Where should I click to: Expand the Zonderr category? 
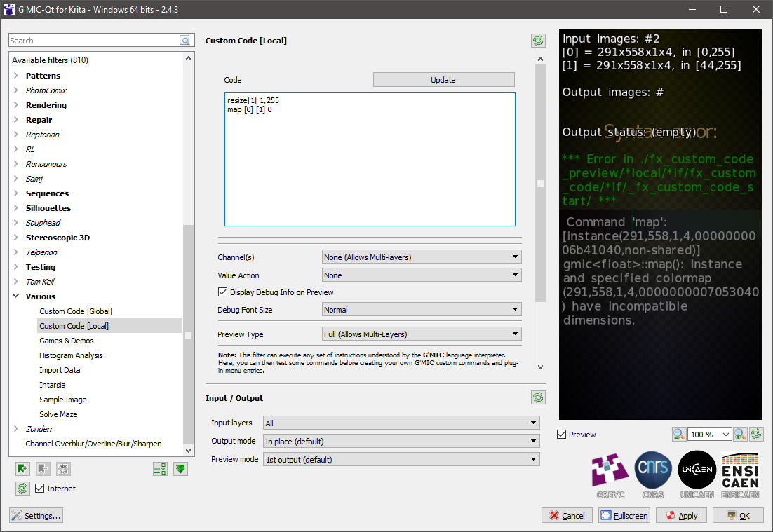tap(15, 428)
